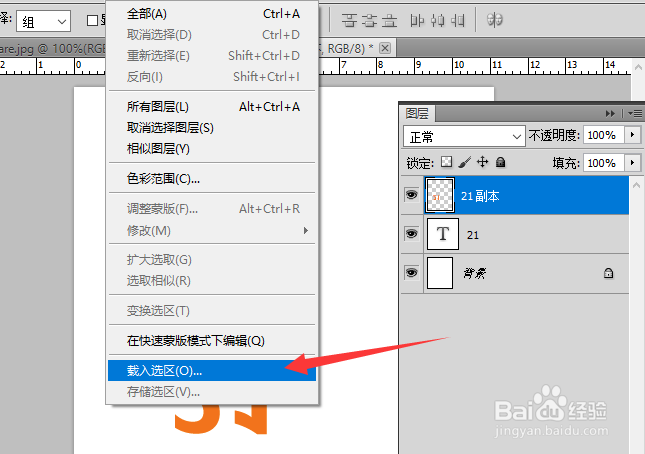Choose 存储选区(V)... menu item
Viewport: 645px width, 454px height.
click(212, 392)
